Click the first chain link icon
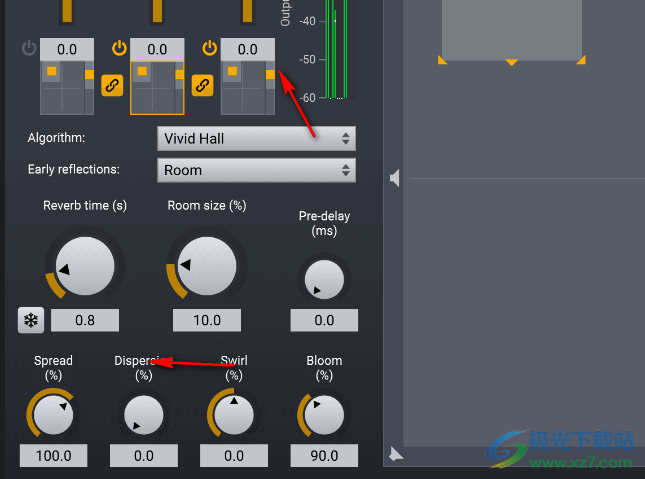The height and width of the screenshot is (479, 645). pyautogui.click(x=113, y=85)
